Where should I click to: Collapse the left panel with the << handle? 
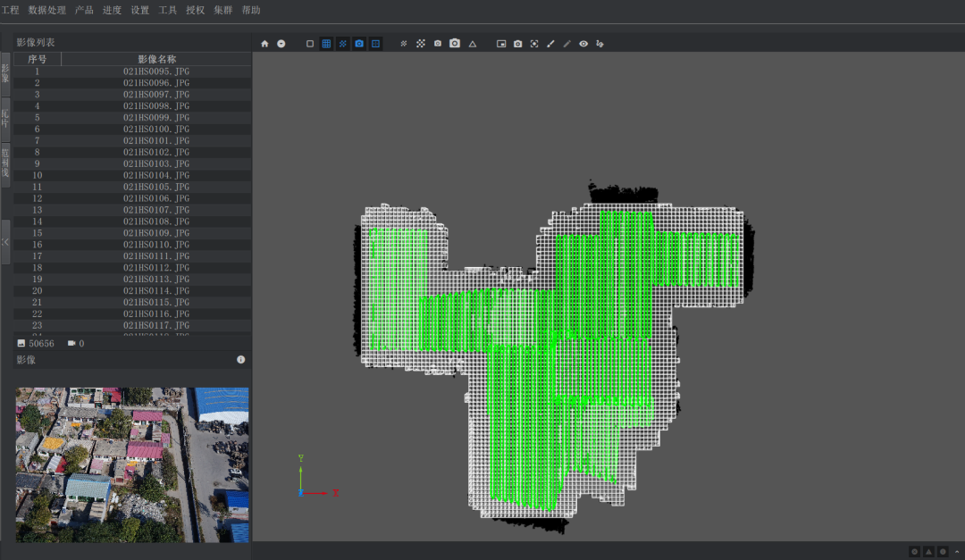pyautogui.click(x=5, y=242)
